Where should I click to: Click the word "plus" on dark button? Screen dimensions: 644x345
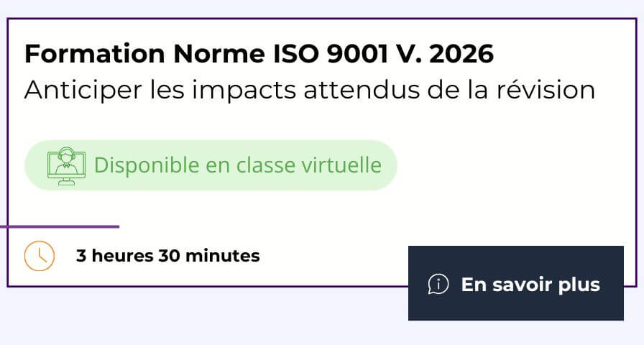tap(579, 285)
